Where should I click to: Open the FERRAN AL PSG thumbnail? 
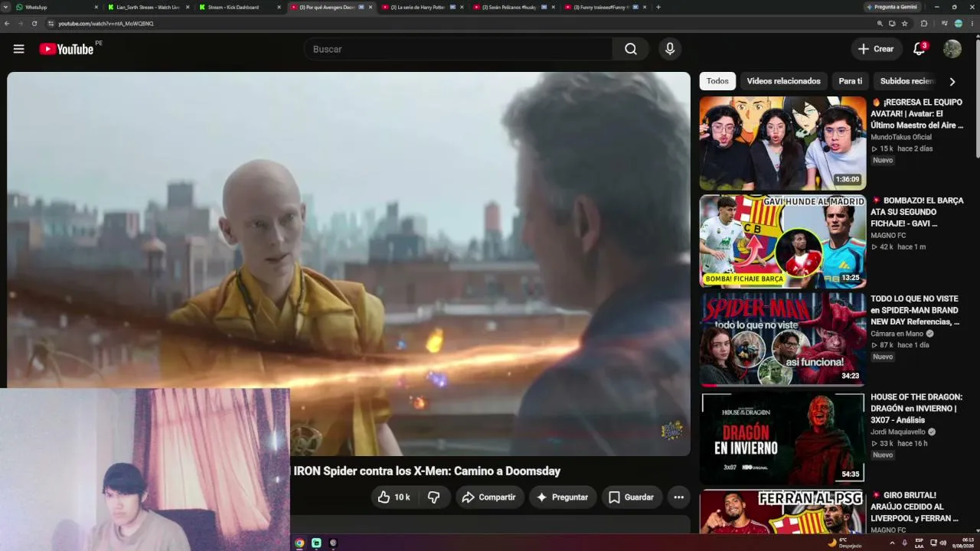coord(782,512)
